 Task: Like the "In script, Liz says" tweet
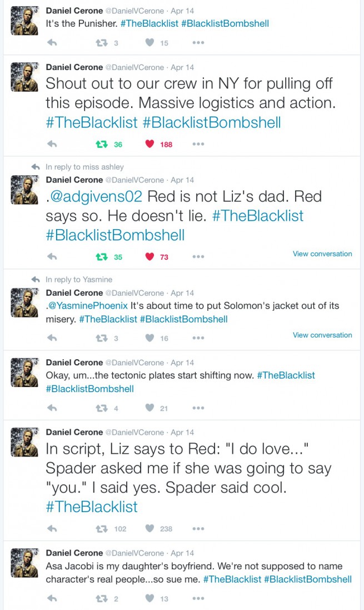coord(149,529)
